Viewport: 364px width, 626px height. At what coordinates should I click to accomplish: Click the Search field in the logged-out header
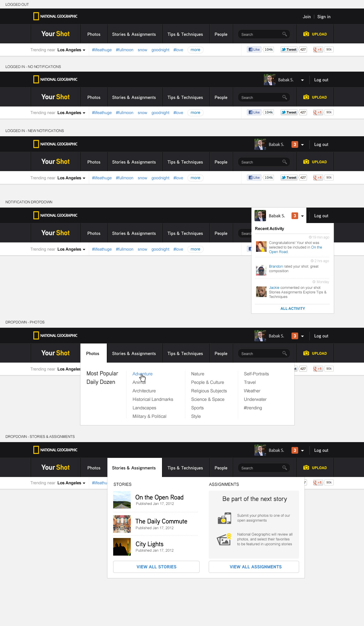[x=259, y=35]
